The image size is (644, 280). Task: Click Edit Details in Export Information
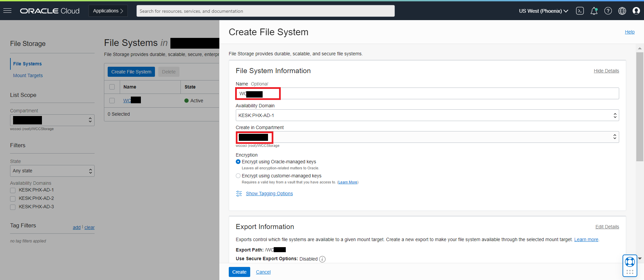607,227
